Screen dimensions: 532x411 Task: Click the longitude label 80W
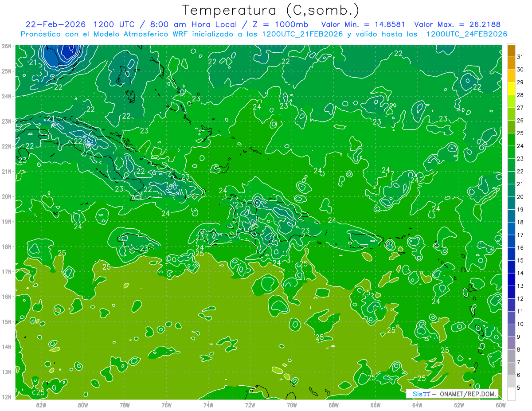83,405
